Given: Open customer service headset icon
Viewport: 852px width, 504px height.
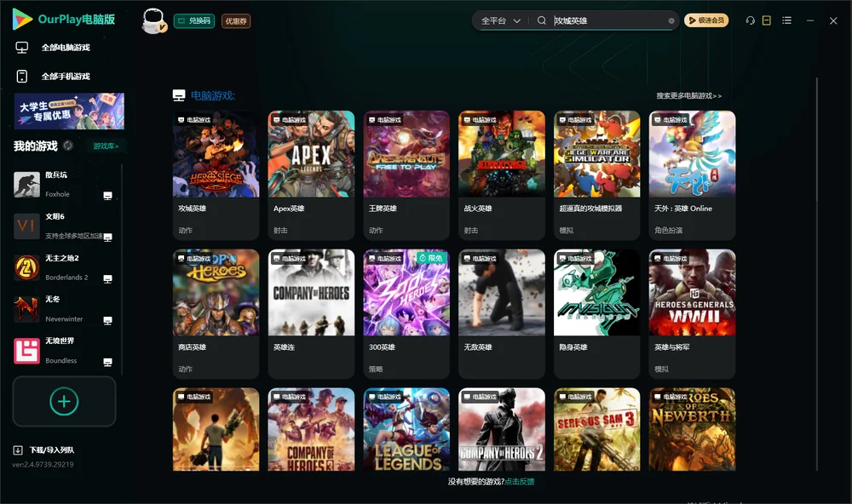Looking at the screenshot, I should click(751, 20).
